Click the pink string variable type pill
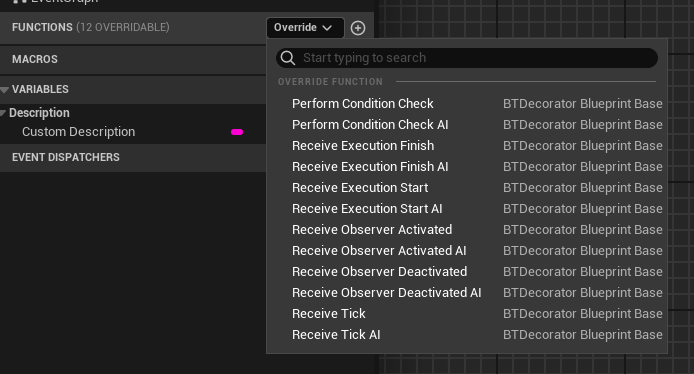Viewport: 694px width, 374px height. click(237, 132)
